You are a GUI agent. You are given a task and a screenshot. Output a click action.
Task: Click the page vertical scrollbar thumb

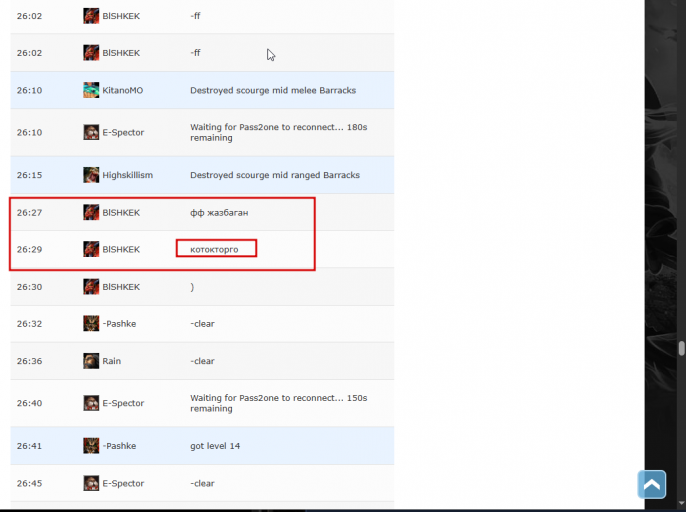click(682, 349)
